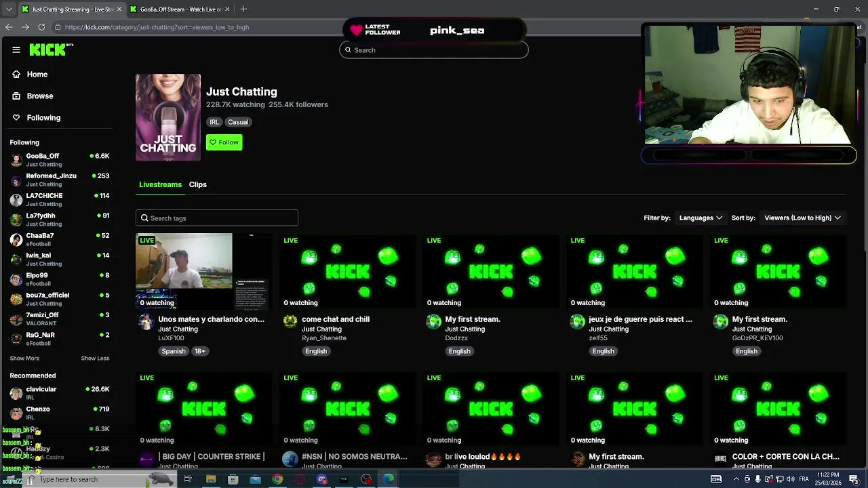Image resolution: width=868 pixels, height=488 pixels.
Task: Focus the Kick search field
Action: click(434, 50)
